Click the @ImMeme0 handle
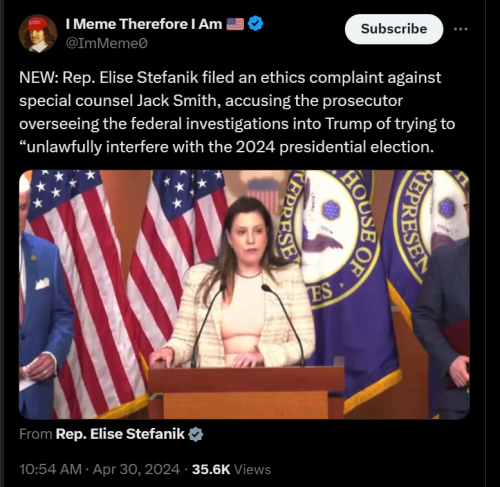Viewport: 500px width, 487px height. pyautogui.click(x=107, y=43)
